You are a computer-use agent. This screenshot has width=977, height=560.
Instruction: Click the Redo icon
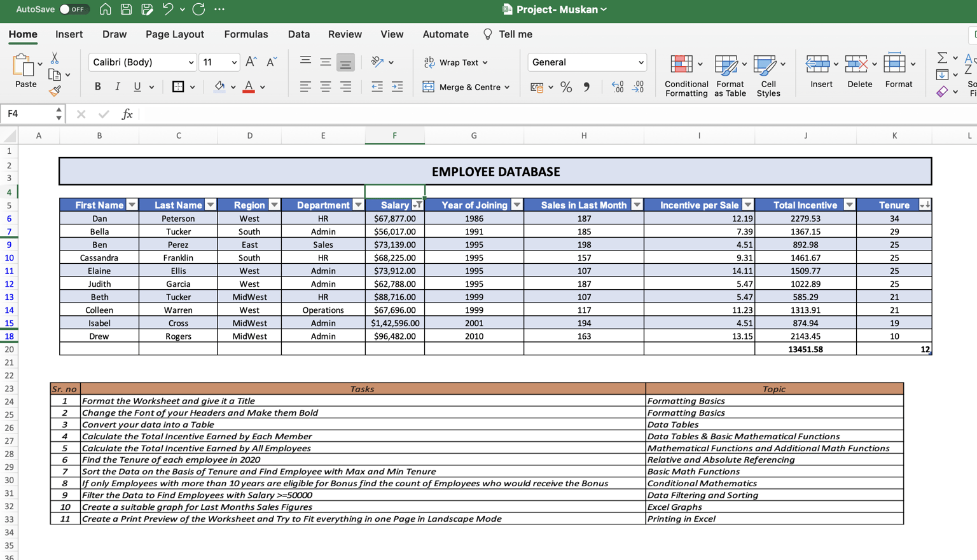[x=198, y=10]
